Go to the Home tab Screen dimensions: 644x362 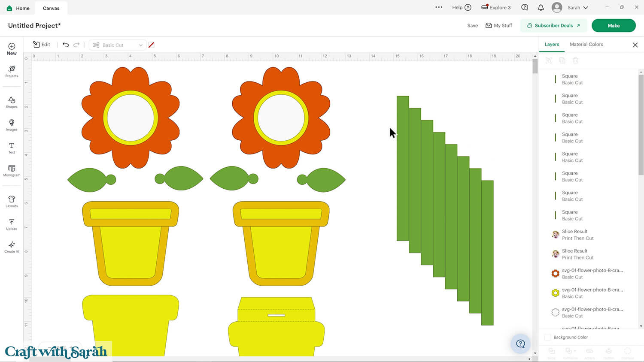(18, 8)
